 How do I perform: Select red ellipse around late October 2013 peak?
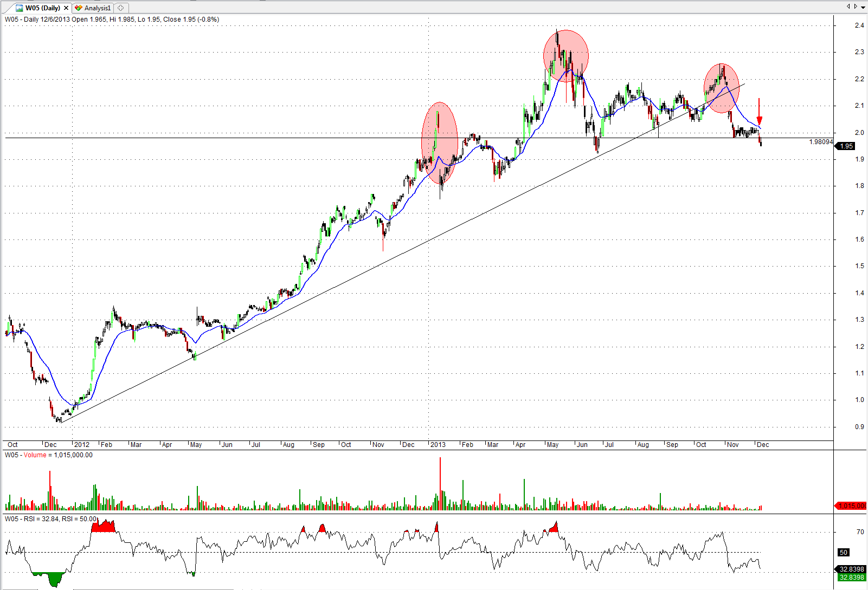click(721, 88)
